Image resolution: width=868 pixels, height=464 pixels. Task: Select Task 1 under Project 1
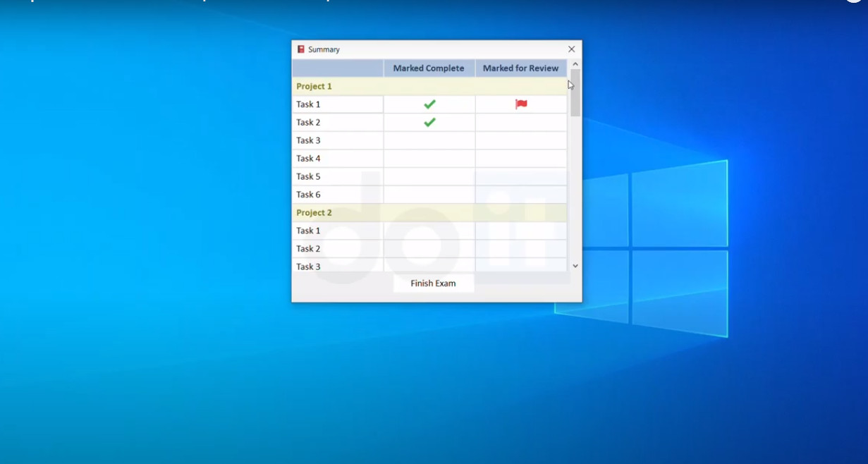point(338,104)
